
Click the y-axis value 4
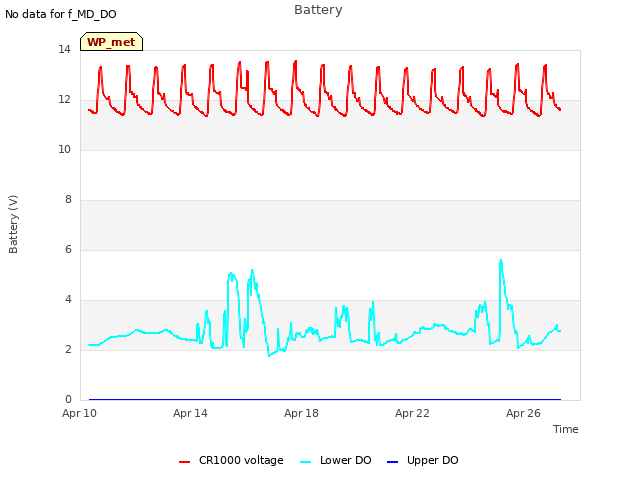click(68, 300)
